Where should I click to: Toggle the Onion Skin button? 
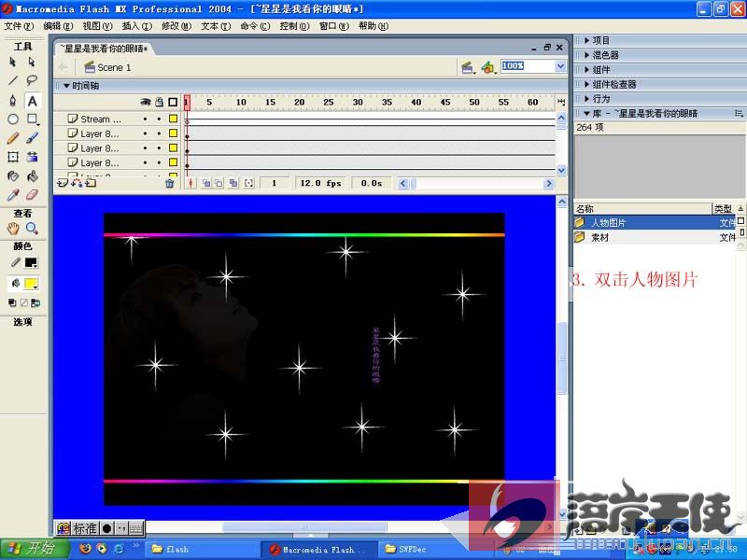coord(206,183)
